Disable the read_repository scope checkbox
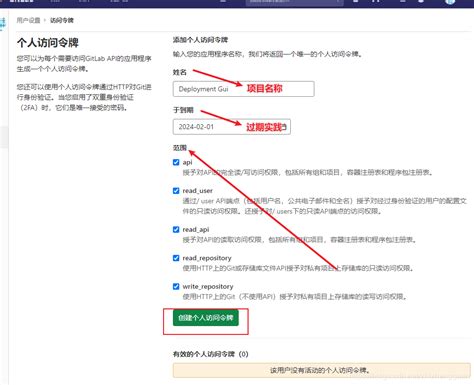 (176, 258)
